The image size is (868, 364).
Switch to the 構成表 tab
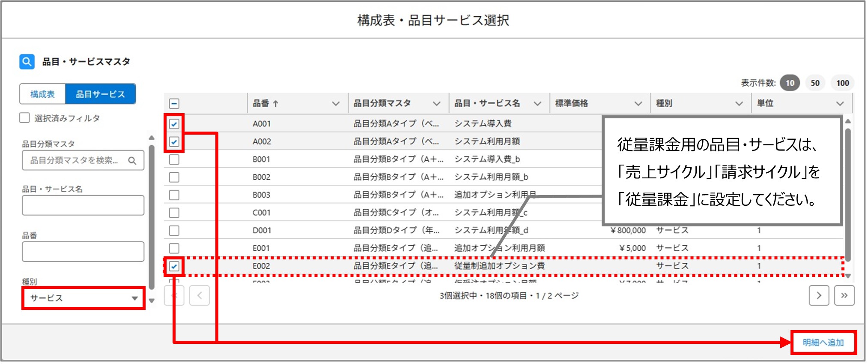coord(42,94)
